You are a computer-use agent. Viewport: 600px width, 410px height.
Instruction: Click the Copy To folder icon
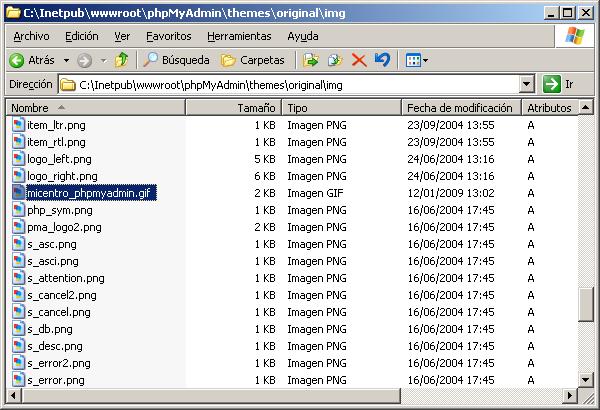coord(335,60)
